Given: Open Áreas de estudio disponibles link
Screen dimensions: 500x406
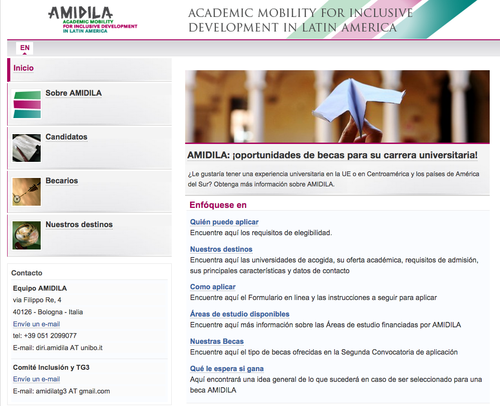Looking at the screenshot, I should [240, 314].
